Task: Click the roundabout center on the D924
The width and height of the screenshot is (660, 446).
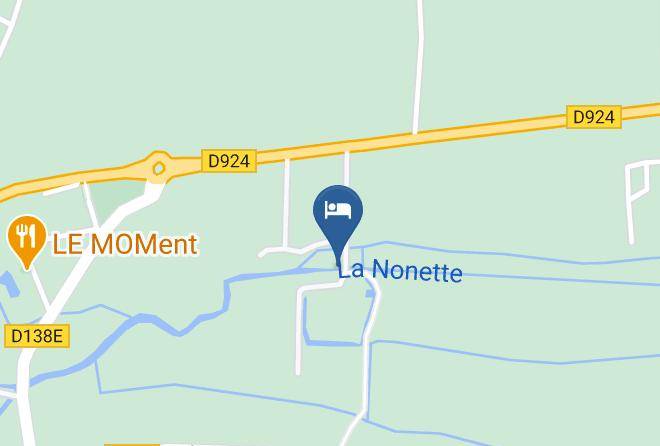Action: coord(159,168)
